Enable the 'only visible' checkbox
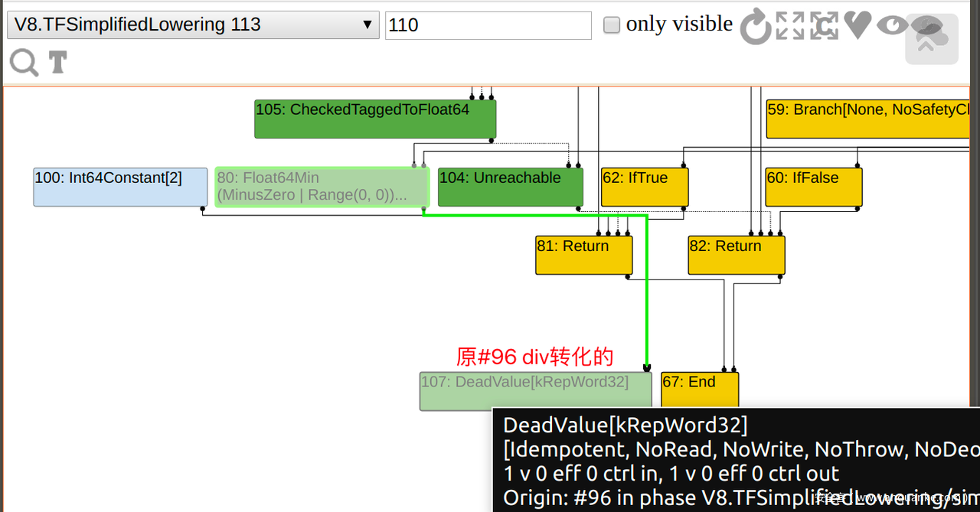This screenshot has width=980, height=512. (x=611, y=25)
